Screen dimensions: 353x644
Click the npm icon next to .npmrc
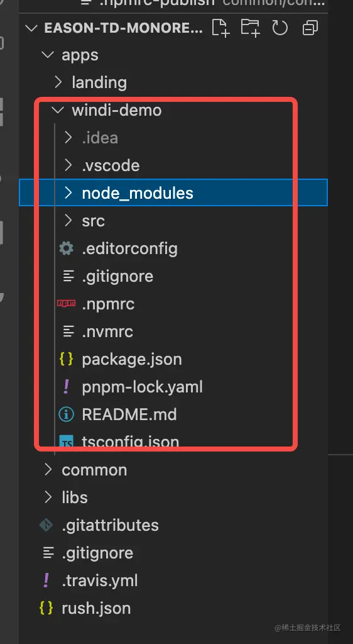point(67,304)
